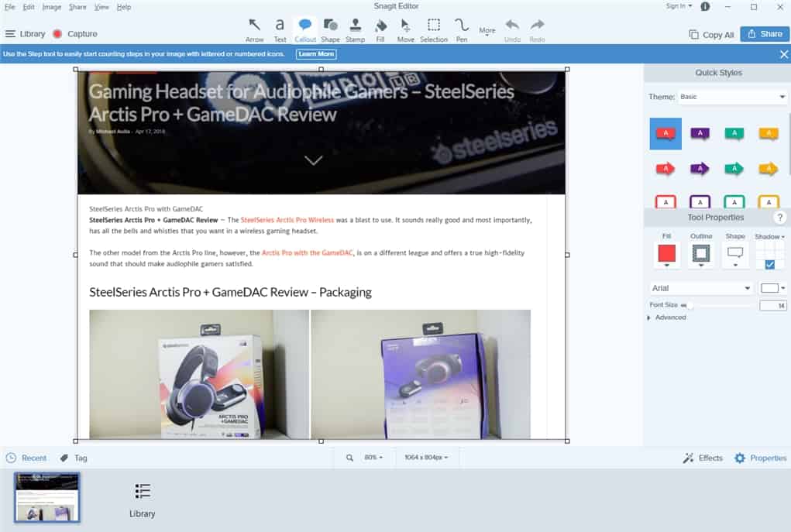The image size is (791, 532).
Task: Open the Theme dropdown
Action: (x=732, y=97)
